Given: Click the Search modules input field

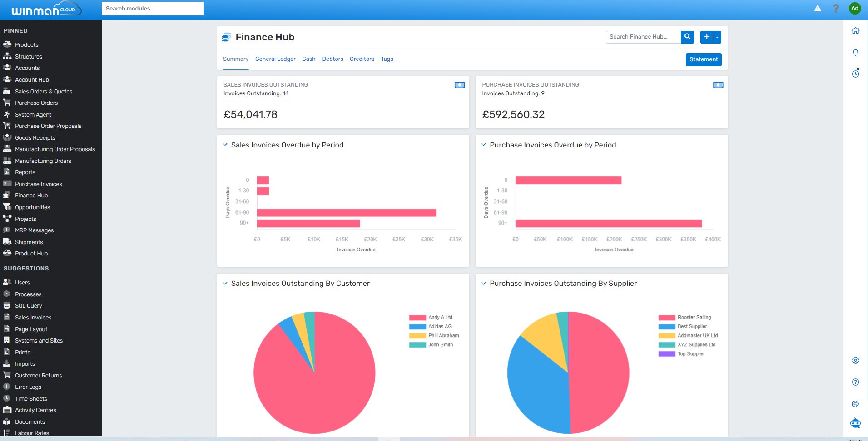Looking at the screenshot, I should coord(153,9).
